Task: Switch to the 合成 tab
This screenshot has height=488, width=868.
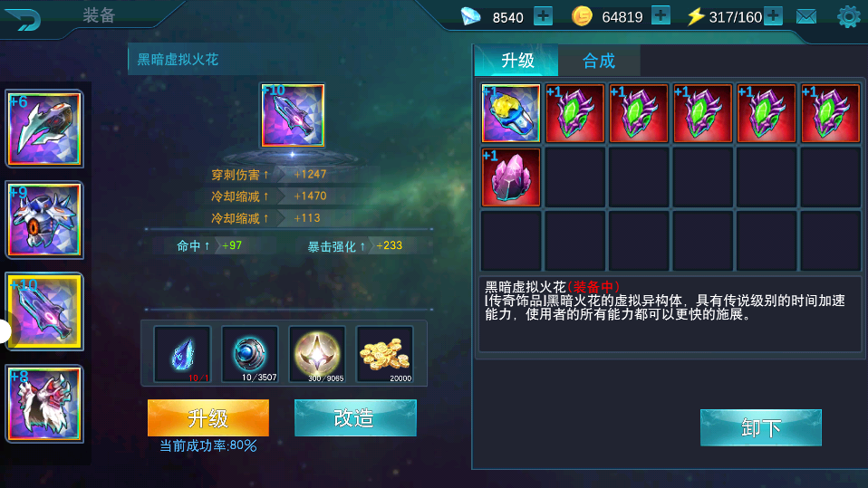Action: 599,61
